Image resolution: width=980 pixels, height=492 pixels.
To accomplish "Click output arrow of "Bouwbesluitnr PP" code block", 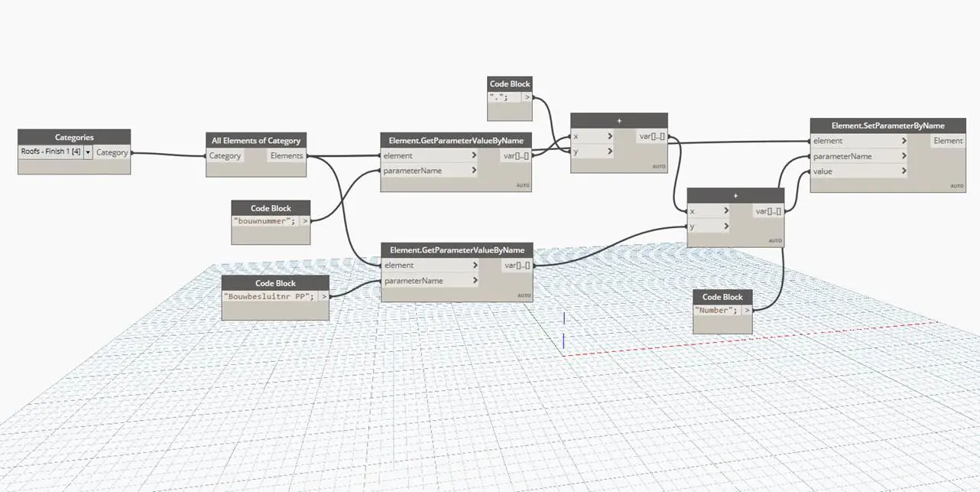I will 324,296.
